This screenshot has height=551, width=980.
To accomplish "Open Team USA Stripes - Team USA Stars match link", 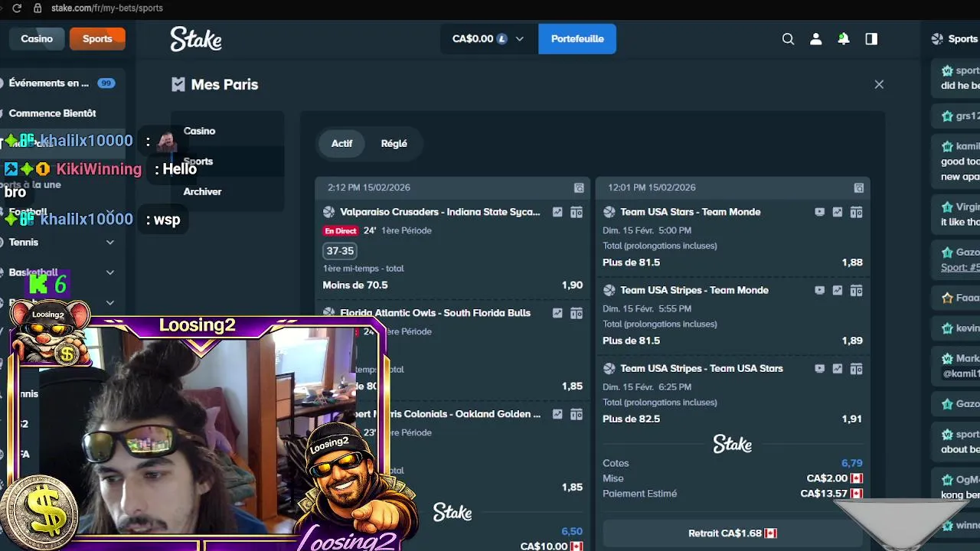I will click(701, 368).
